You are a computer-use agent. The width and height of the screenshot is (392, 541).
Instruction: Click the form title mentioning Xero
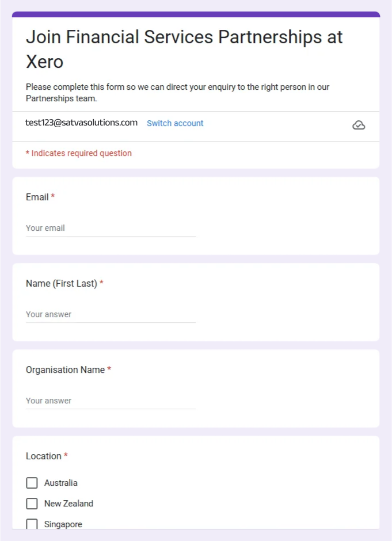(184, 49)
